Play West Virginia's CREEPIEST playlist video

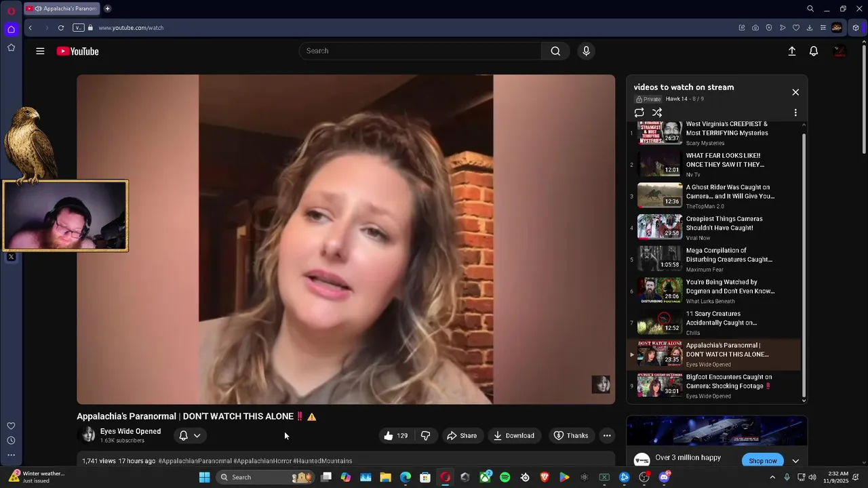coord(713,133)
